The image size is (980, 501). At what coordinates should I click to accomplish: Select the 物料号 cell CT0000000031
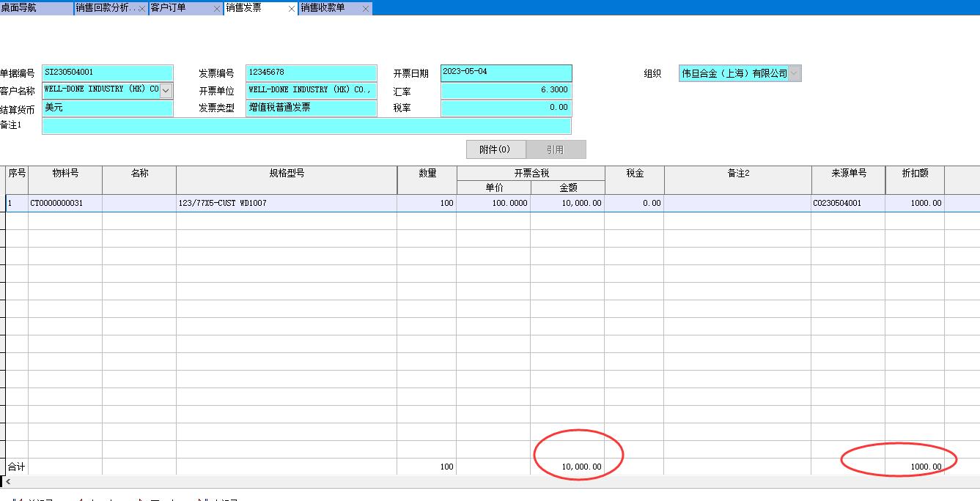click(x=65, y=204)
